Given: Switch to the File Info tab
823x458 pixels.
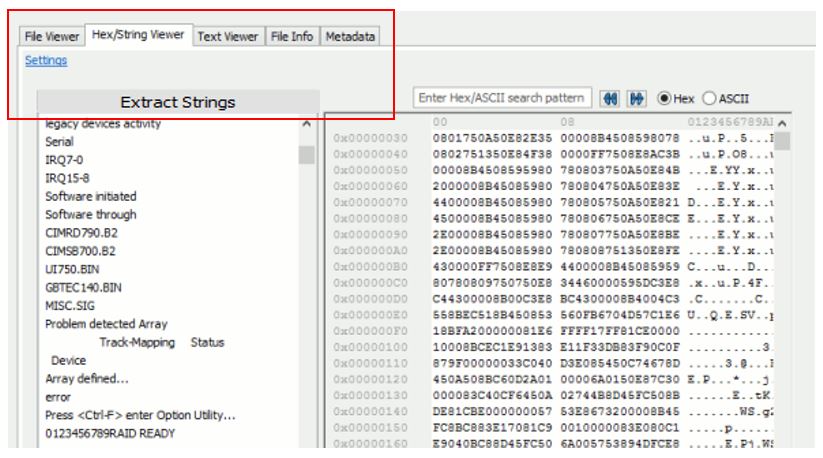Looking at the screenshot, I should point(292,36).
